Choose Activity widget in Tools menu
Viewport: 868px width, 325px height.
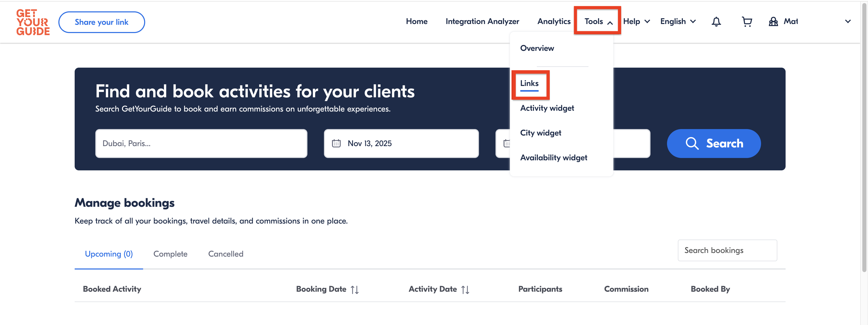(547, 108)
